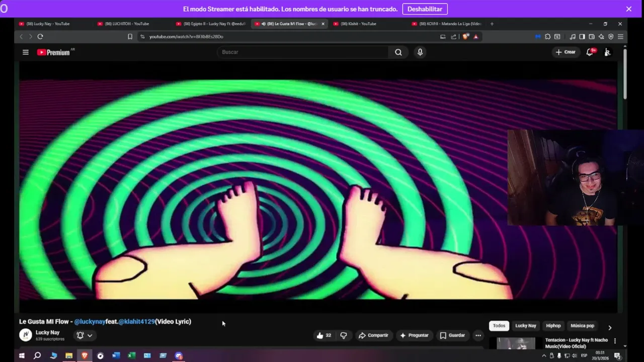
Task: Select the Lucky Nay filter chip
Action: tap(526, 326)
